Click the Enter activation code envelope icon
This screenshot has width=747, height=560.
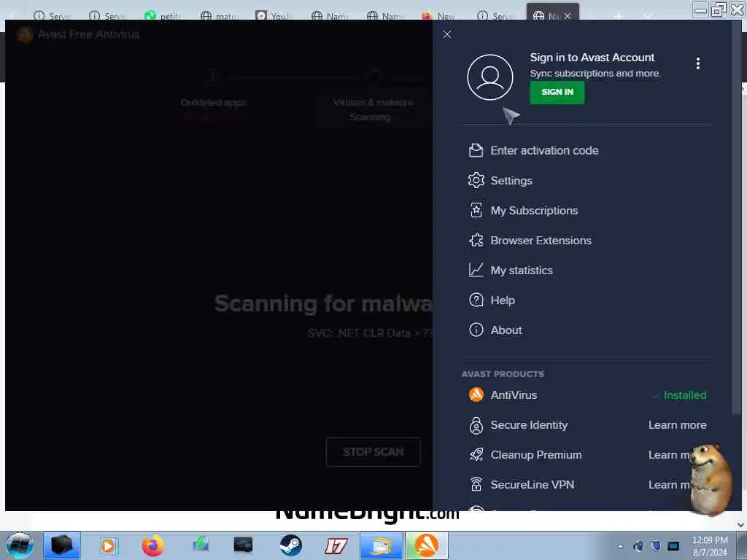click(476, 150)
